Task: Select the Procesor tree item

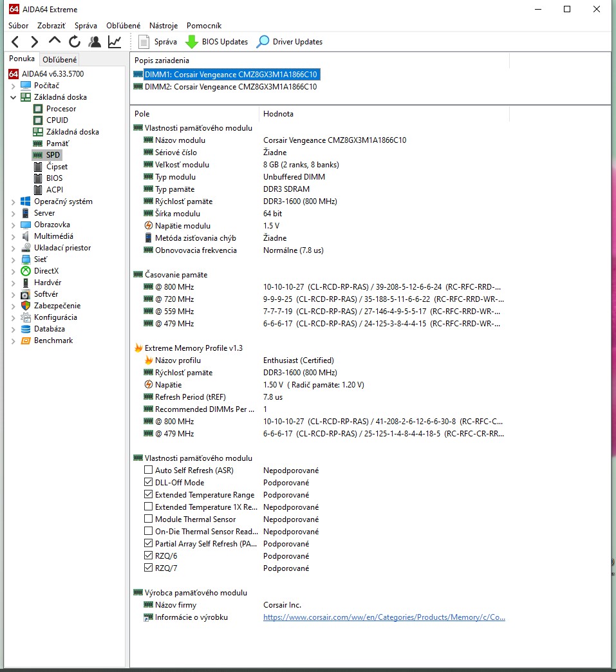Action: click(x=61, y=108)
